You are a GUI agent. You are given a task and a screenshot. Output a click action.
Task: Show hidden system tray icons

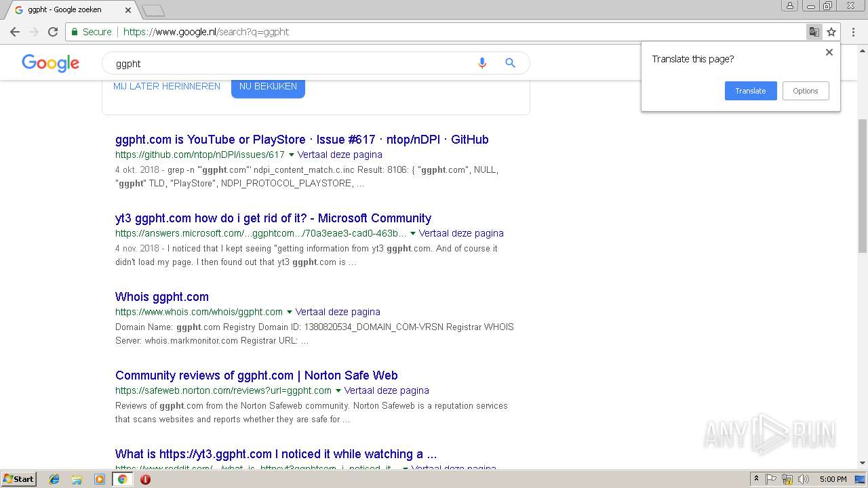pyautogui.click(x=756, y=479)
